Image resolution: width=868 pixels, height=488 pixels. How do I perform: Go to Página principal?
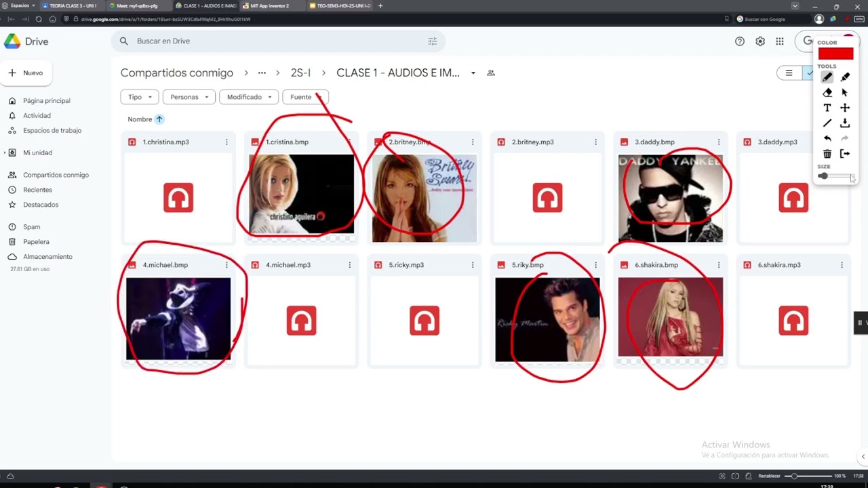46,101
